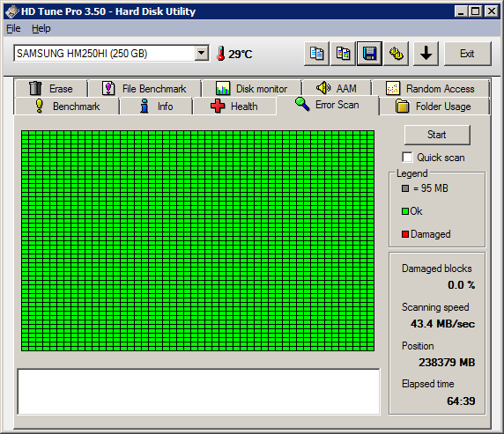504x434 pixels.
Task: Click the minimize-to-tray down arrow icon
Action: [426, 54]
